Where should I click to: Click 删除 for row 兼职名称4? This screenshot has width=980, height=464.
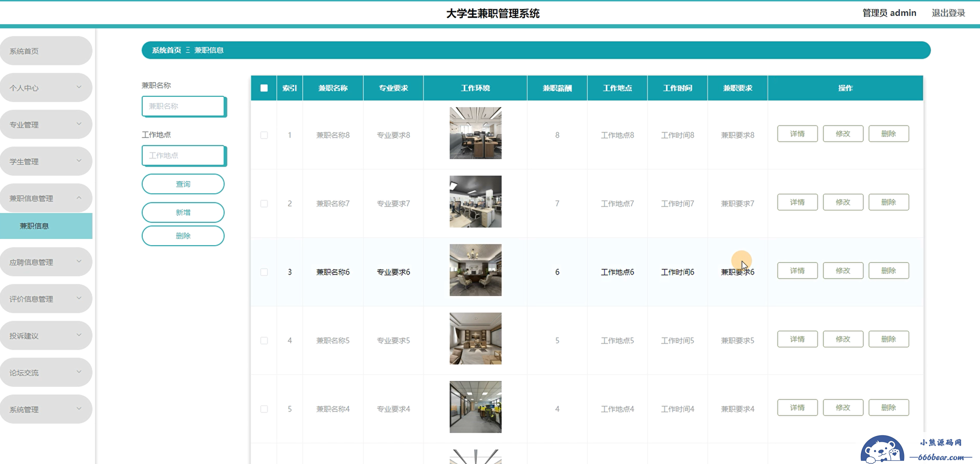click(x=889, y=408)
